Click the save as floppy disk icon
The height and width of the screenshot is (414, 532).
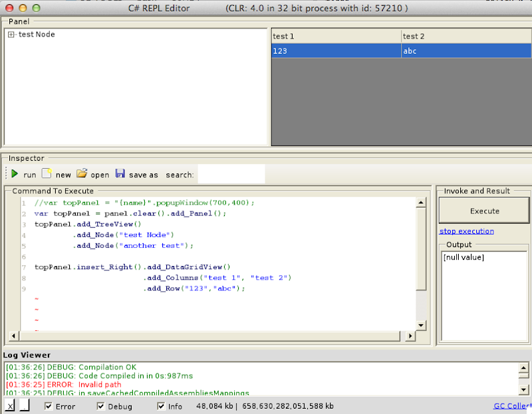pos(120,174)
